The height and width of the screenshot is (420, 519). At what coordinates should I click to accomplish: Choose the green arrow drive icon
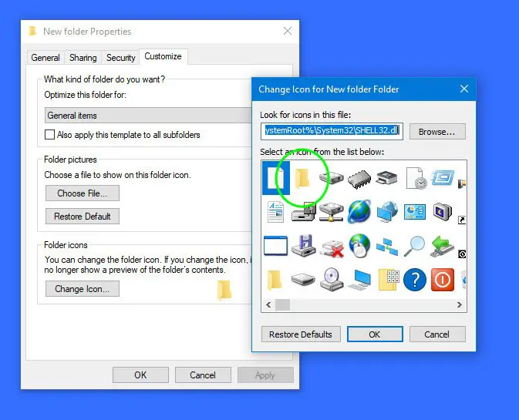[443, 246]
